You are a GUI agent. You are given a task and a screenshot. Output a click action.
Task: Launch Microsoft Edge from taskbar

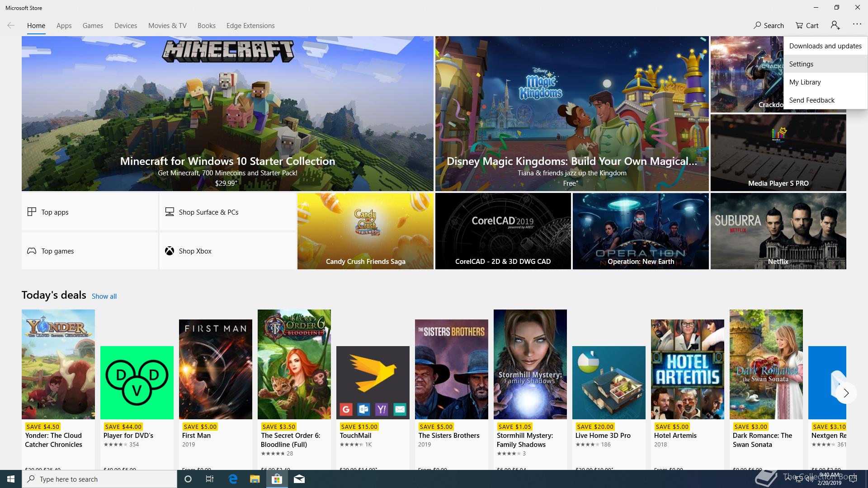pyautogui.click(x=233, y=479)
